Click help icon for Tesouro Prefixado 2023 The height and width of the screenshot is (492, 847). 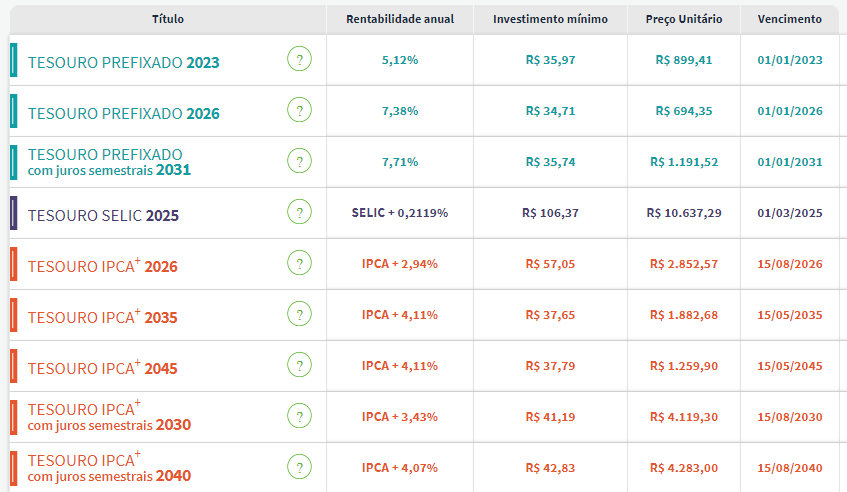coord(299,60)
